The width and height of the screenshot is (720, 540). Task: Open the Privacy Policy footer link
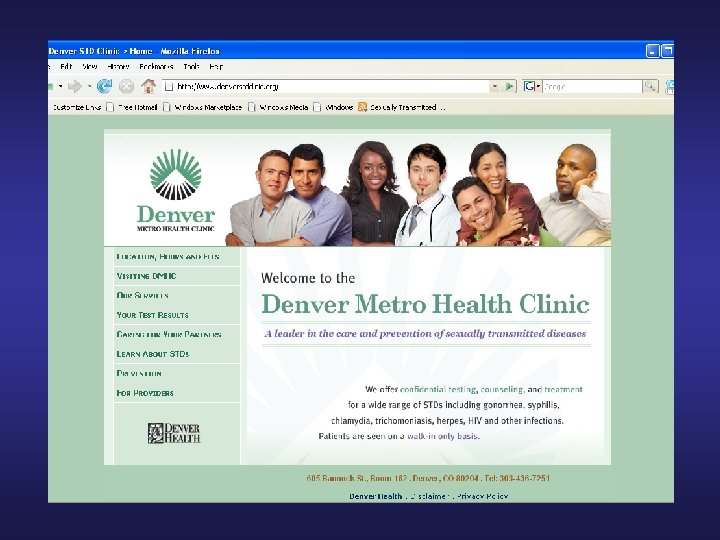click(x=483, y=496)
